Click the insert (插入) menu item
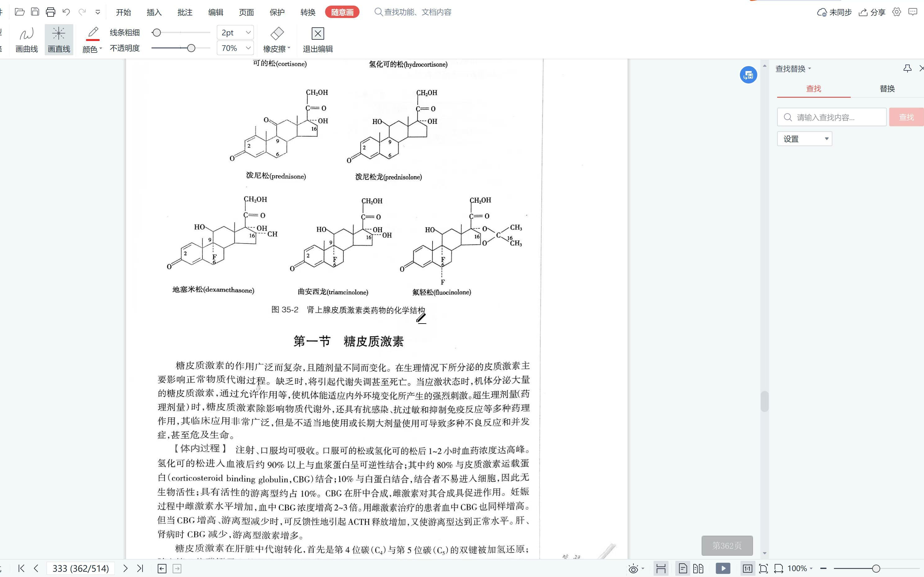Image resolution: width=924 pixels, height=577 pixels. (x=154, y=11)
